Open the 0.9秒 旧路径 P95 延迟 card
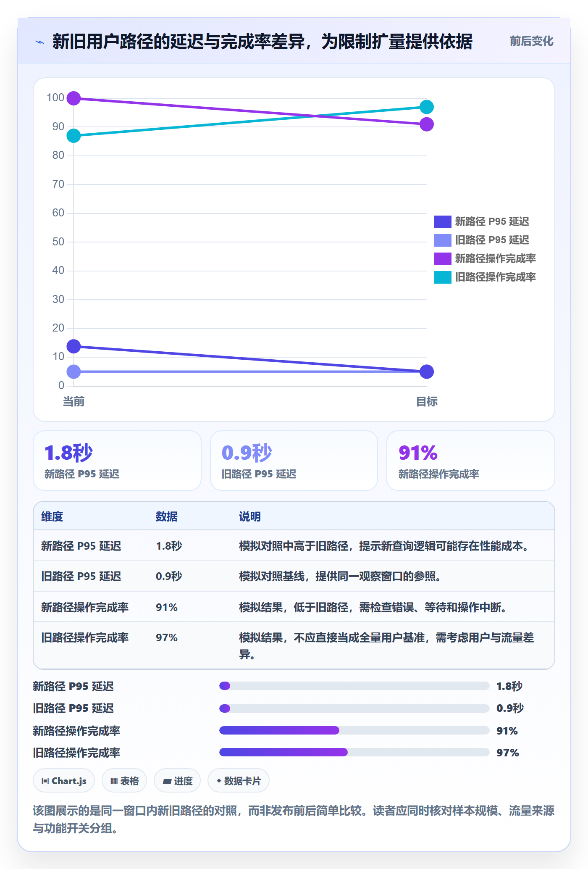The width and height of the screenshot is (588, 869). pyautogui.click(x=294, y=461)
